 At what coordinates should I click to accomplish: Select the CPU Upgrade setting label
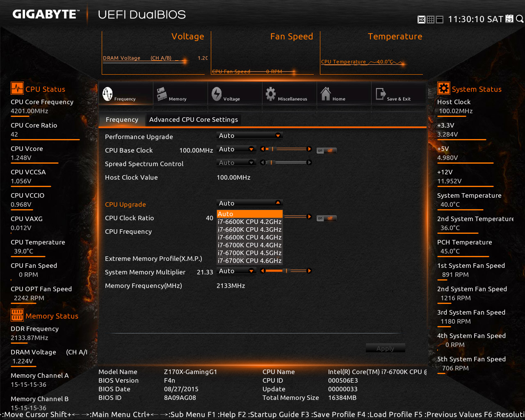coord(125,204)
